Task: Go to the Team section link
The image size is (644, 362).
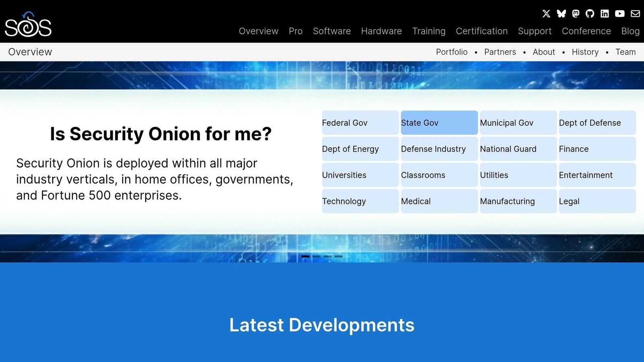Action: tap(625, 52)
